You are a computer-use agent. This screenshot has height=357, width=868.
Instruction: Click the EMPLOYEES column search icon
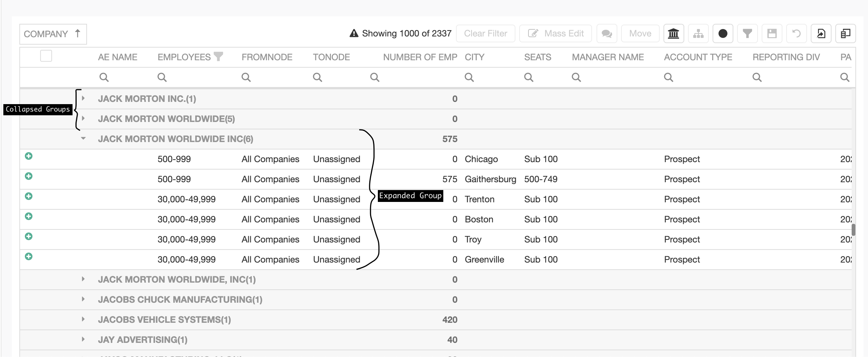(162, 77)
